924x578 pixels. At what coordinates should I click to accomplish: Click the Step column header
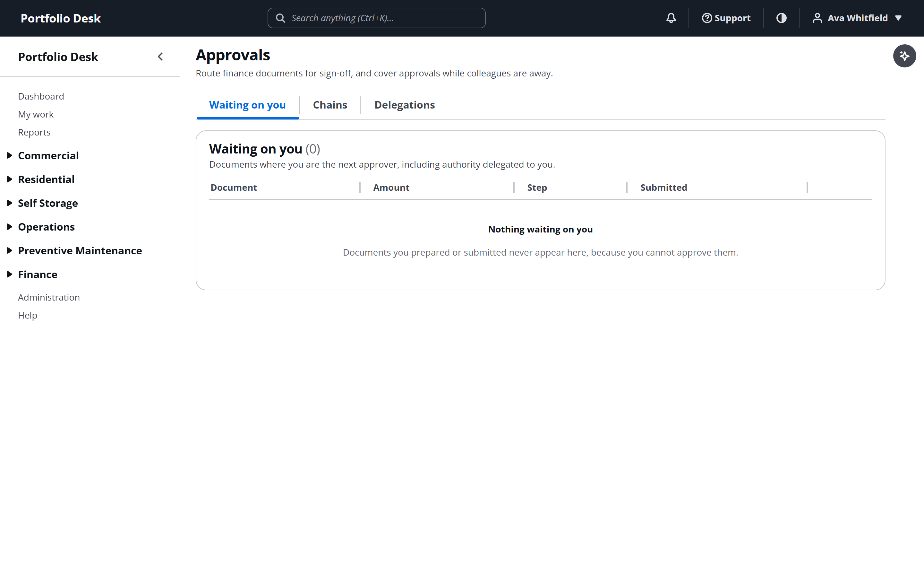[537, 188]
